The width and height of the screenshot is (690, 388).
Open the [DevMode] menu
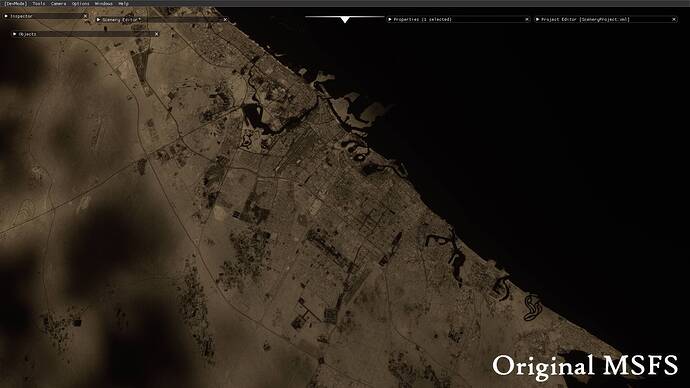click(x=15, y=4)
